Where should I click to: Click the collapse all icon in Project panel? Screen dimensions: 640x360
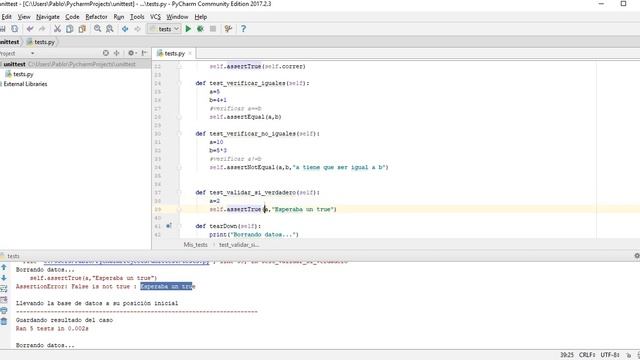click(x=117, y=53)
